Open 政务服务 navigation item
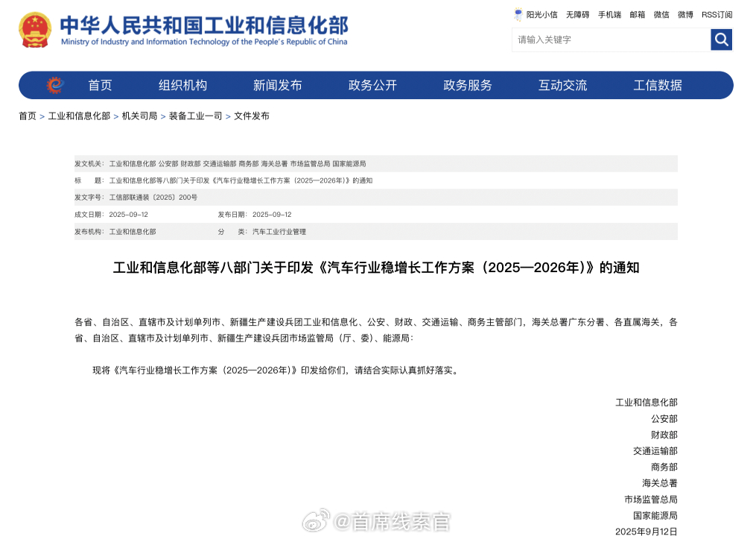 pyautogui.click(x=468, y=86)
